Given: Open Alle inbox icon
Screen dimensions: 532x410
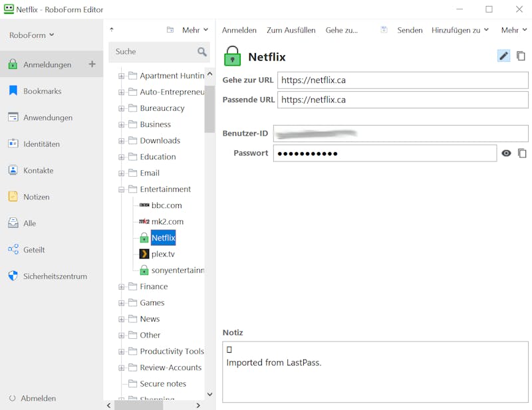Looking at the screenshot, I should [x=13, y=223].
